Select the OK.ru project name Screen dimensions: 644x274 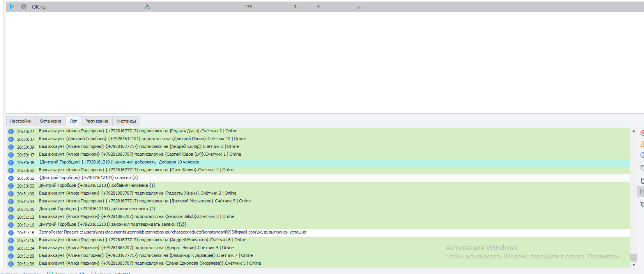click(x=39, y=7)
